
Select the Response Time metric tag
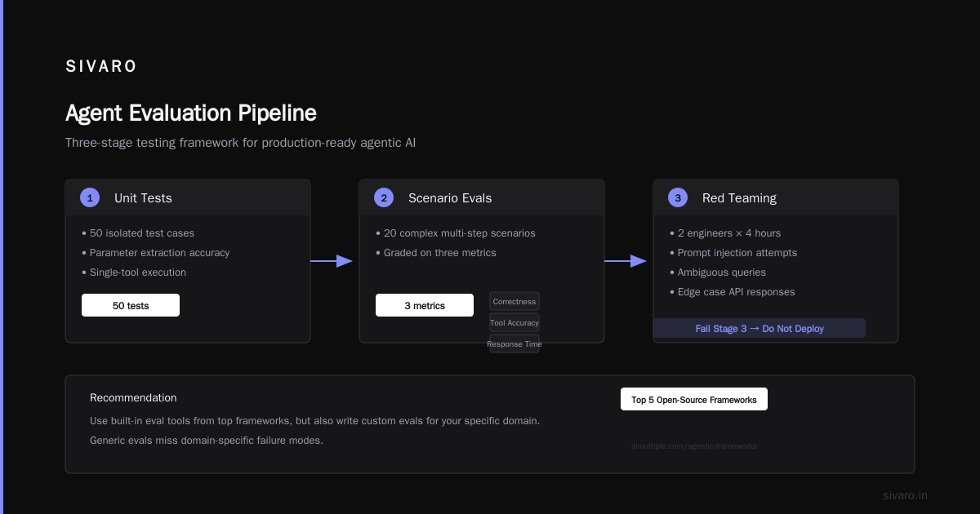point(514,344)
